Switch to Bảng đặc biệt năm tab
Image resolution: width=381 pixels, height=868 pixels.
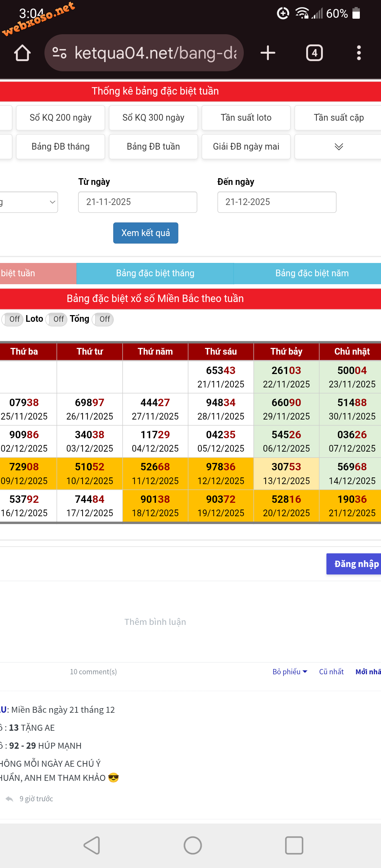click(312, 273)
